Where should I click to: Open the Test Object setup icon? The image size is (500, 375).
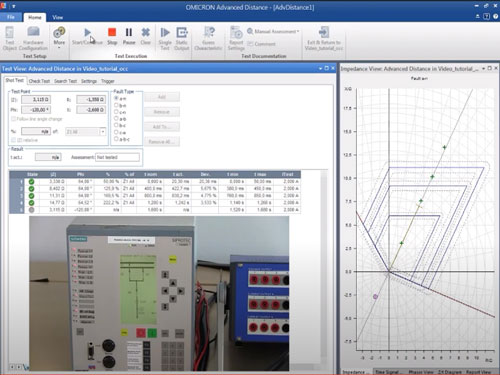coord(10,33)
